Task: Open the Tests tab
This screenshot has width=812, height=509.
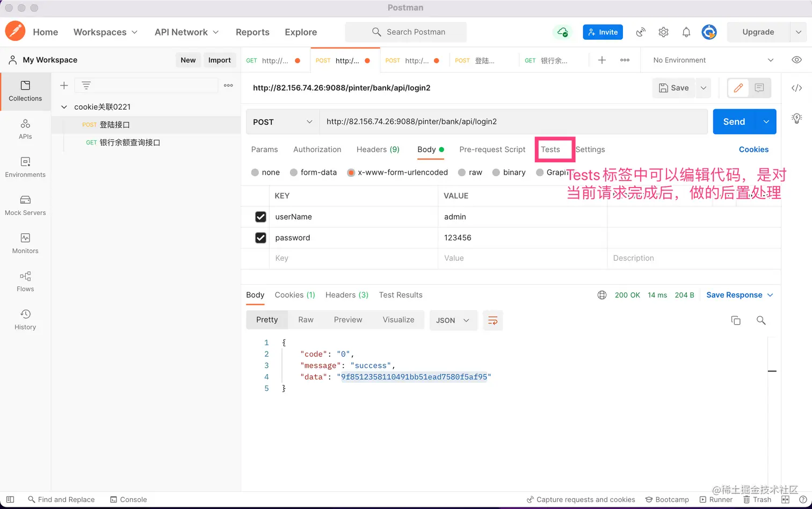Action: [x=550, y=149]
